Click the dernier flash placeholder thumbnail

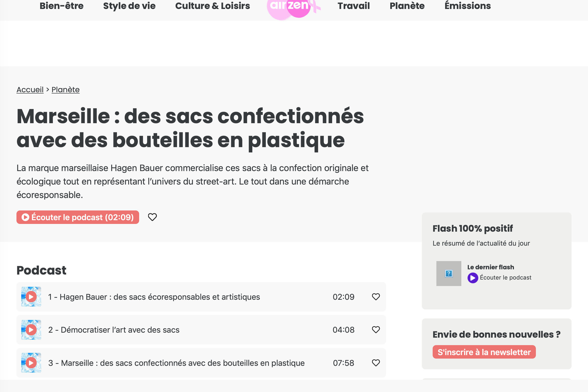coord(449,274)
